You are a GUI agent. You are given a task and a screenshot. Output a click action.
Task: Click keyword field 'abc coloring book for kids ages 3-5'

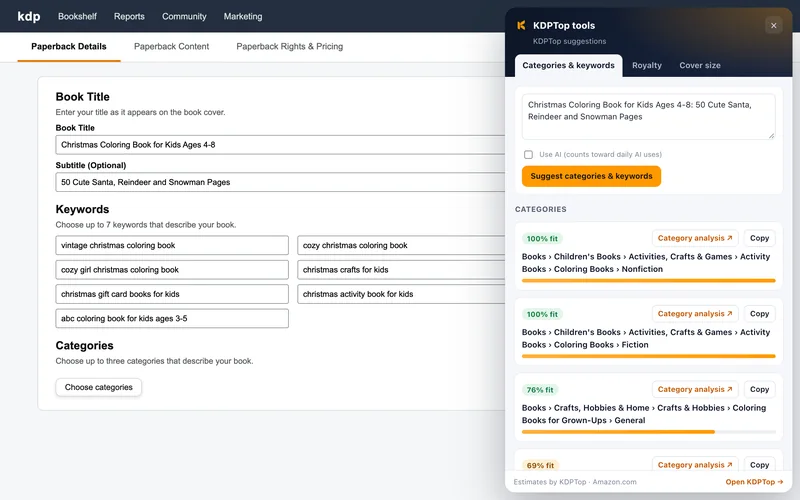(172, 318)
